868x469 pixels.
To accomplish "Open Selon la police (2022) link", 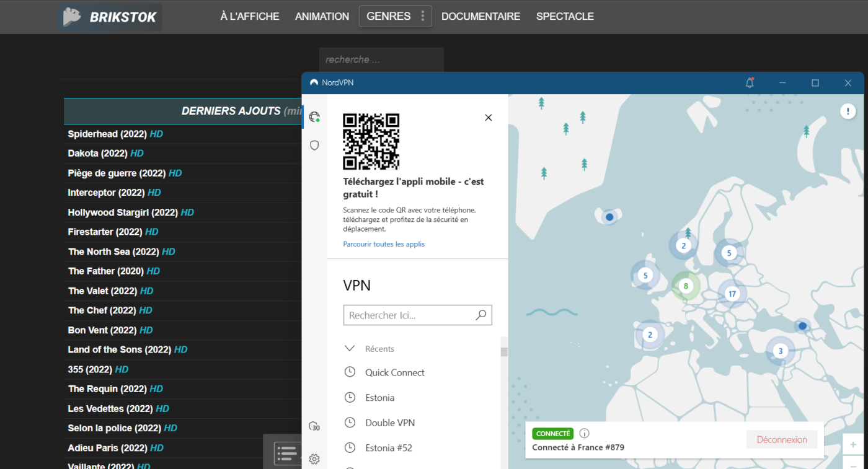I will pos(122,428).
